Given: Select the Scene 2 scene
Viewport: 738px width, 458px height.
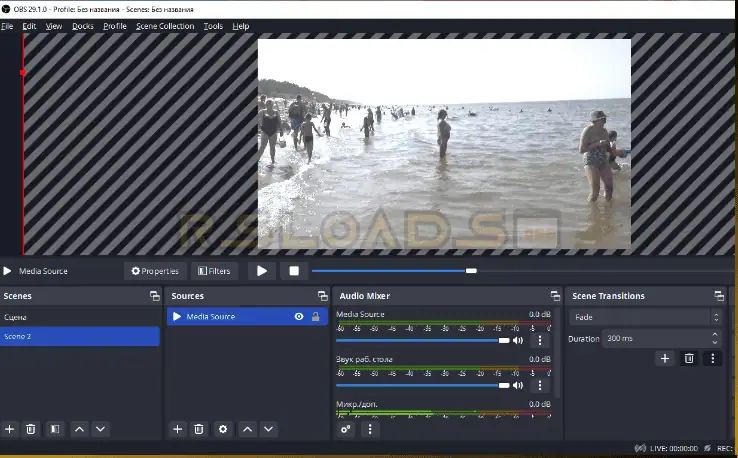Looking at the screenshot, I should 80,337.
